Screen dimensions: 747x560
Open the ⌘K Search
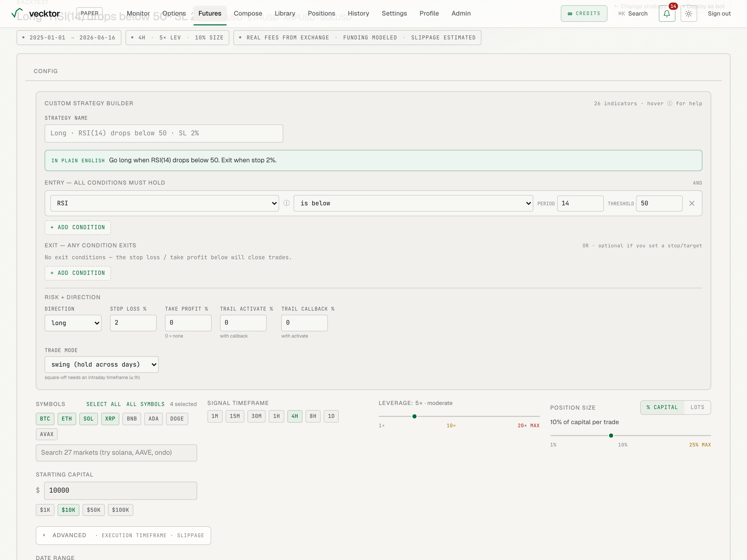pos(633,13)
